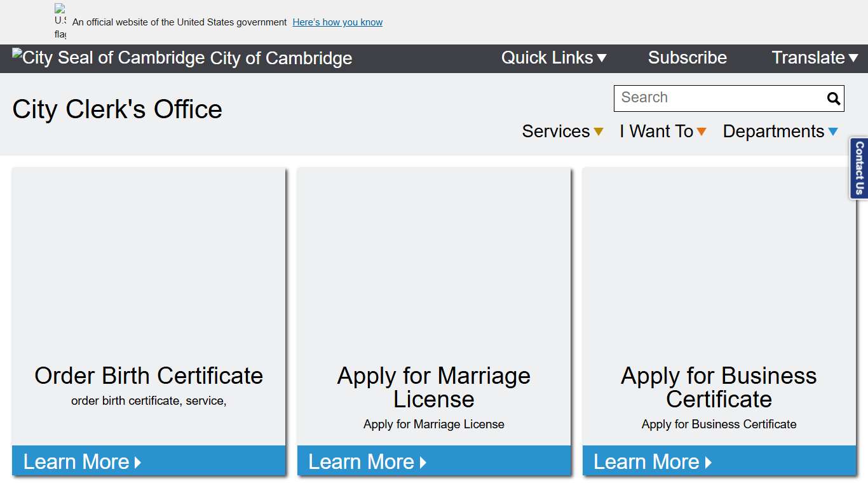Go to the City Clerk's Office title
Screen dimensions: 868x488
(x=118, y=109)
